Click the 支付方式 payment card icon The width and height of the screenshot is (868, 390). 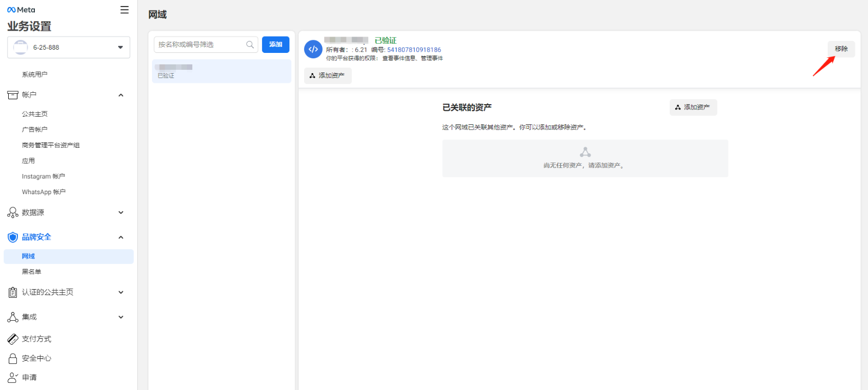point(13,339)
